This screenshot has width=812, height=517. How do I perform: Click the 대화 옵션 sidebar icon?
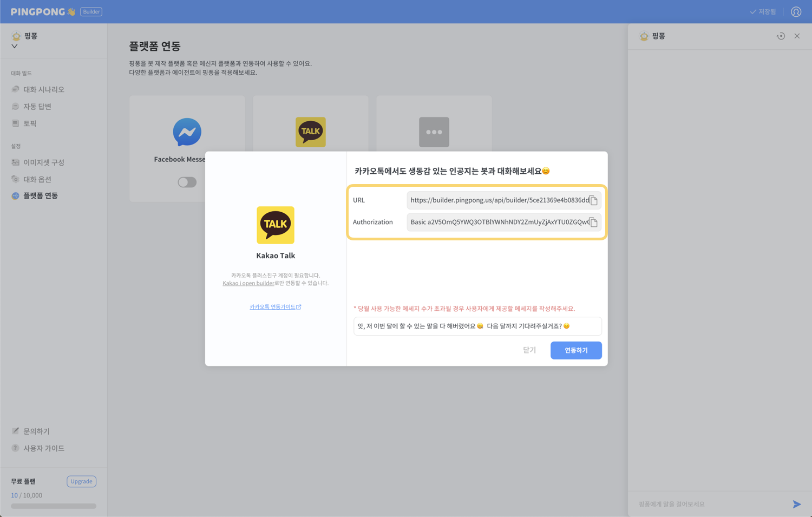click(15, 179)
